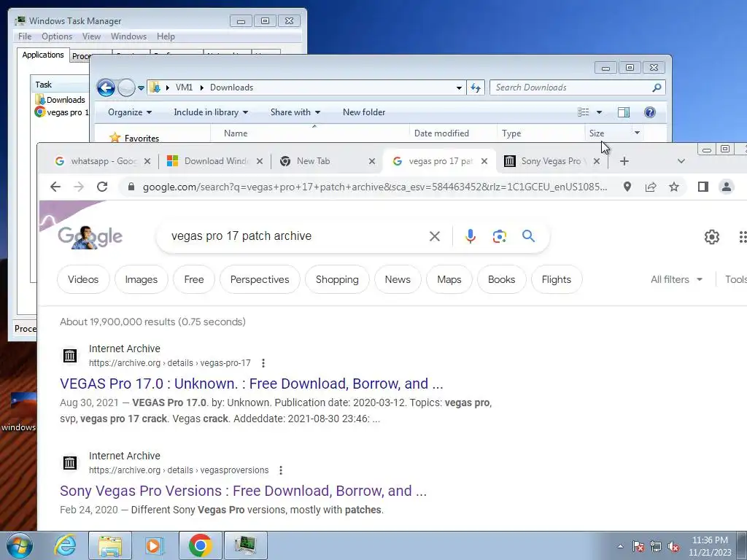Expand Explorer address bar history dropdown
747x560 pixels.
point(459,87)
